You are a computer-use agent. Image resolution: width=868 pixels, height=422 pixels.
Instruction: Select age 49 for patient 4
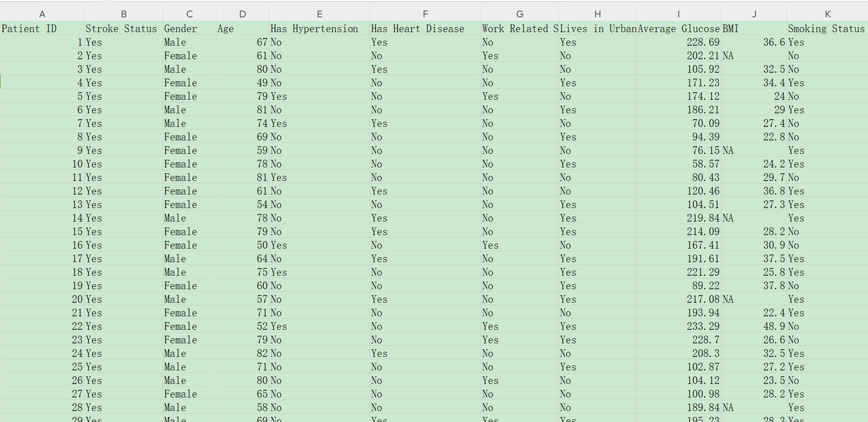(242, 82)
